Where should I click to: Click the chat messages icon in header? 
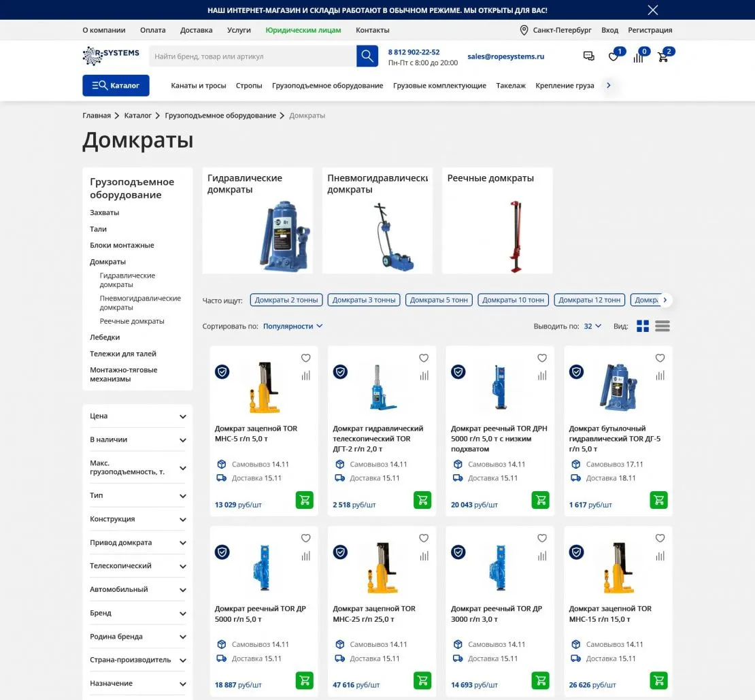tap(589, 56)
